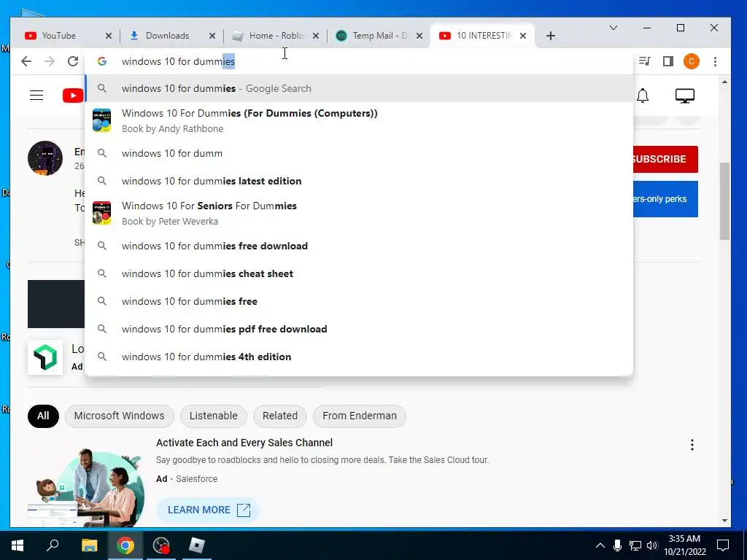Select the Related filter chip
Viewport: 747px width, 560px height.
280,416
